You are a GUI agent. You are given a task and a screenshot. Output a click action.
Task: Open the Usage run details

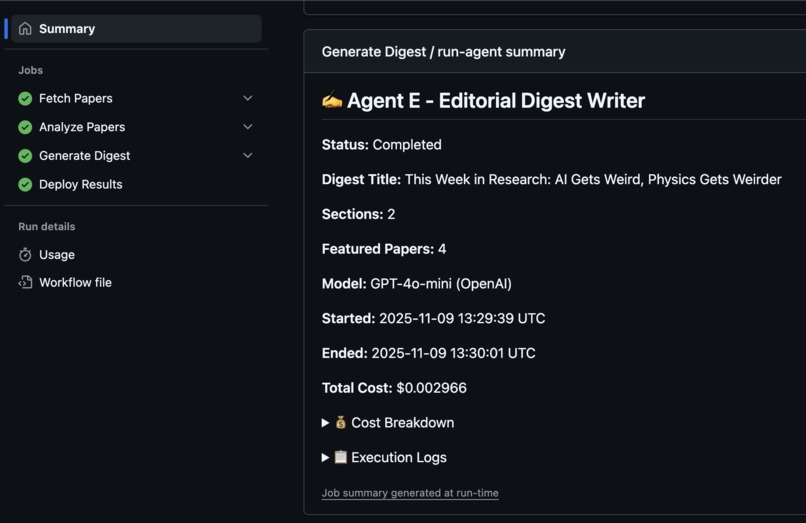[57, 255]
